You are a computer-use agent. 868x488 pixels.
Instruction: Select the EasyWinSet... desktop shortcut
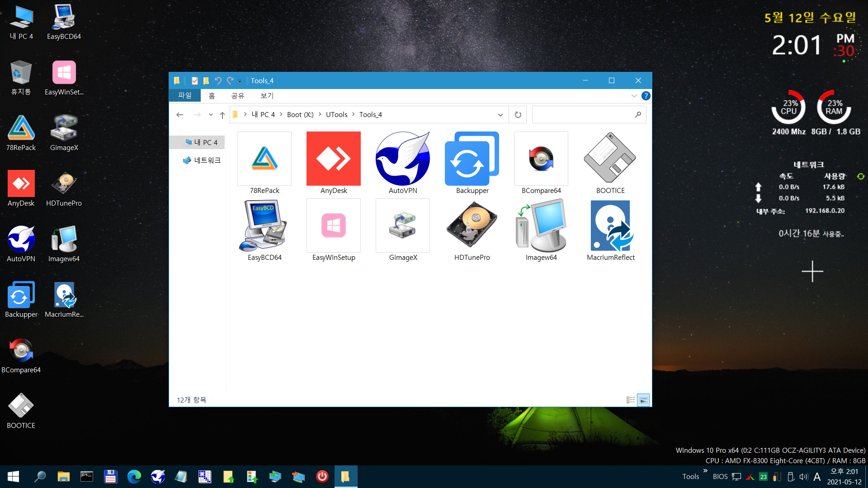click(x=64, y=78)
